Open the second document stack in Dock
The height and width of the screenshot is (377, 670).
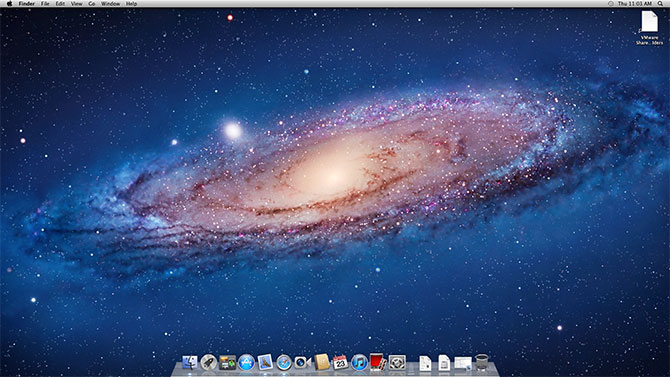pyautogui.click(x=444, y=363)
